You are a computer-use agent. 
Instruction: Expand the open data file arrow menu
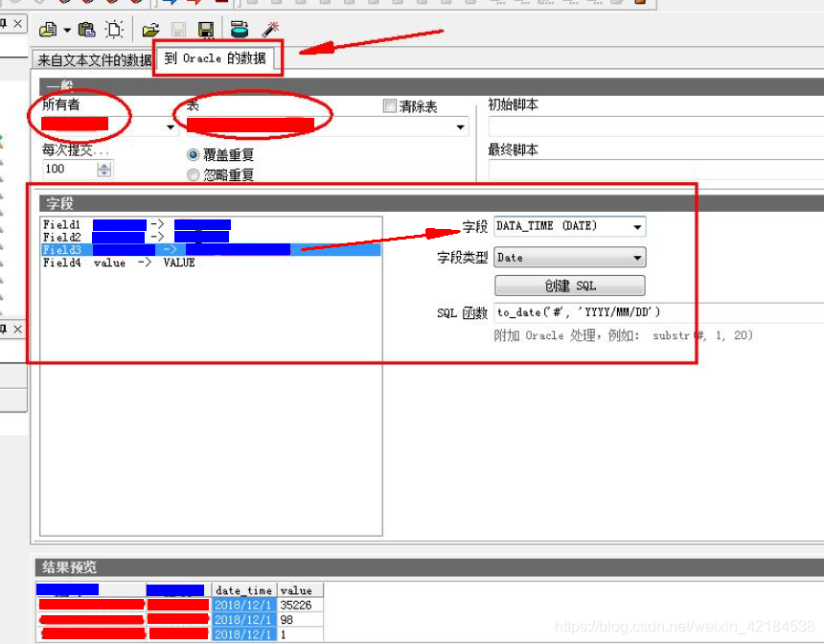[x=67, y=30]
